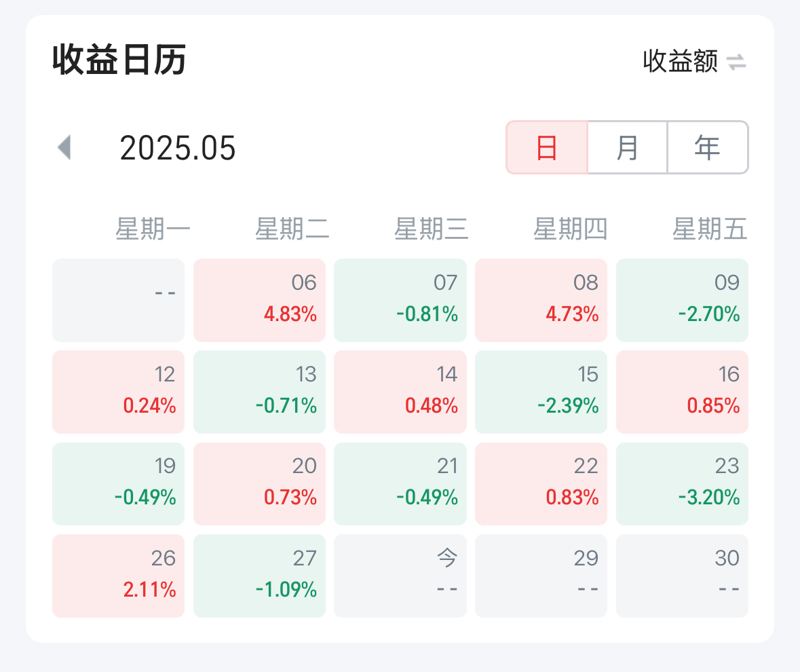This screenshot has width=800, height=672.
Task: Open May 16 cell with 0.85%
Action: coord(682,392)
